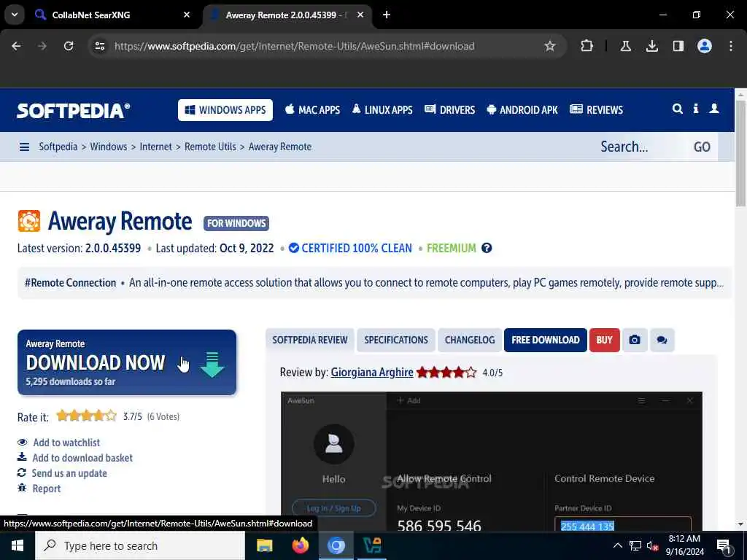
Task: Open the Changelog tab
Action: pyautogui.click(x=470, y=340)
